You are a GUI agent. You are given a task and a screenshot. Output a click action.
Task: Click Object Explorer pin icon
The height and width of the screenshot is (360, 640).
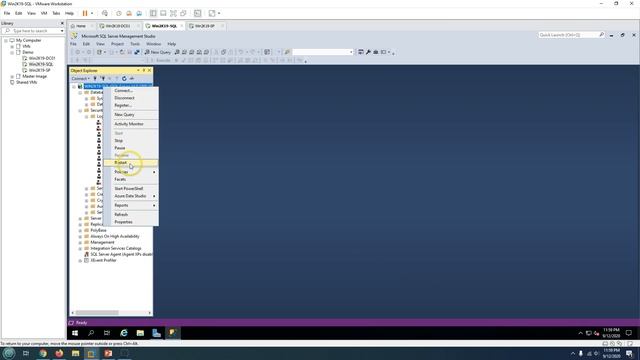click(144, 71)
